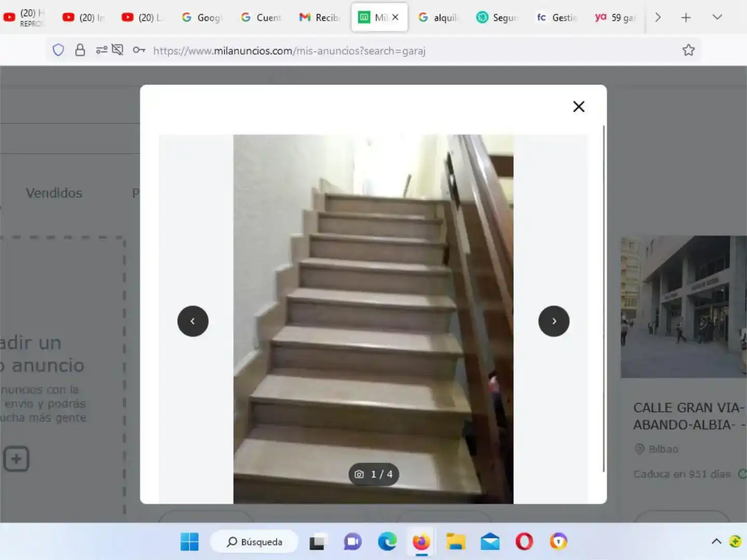The image size is (747, 560).
Task: Bookmark this page with the star icon
Action: pos(688,50)
